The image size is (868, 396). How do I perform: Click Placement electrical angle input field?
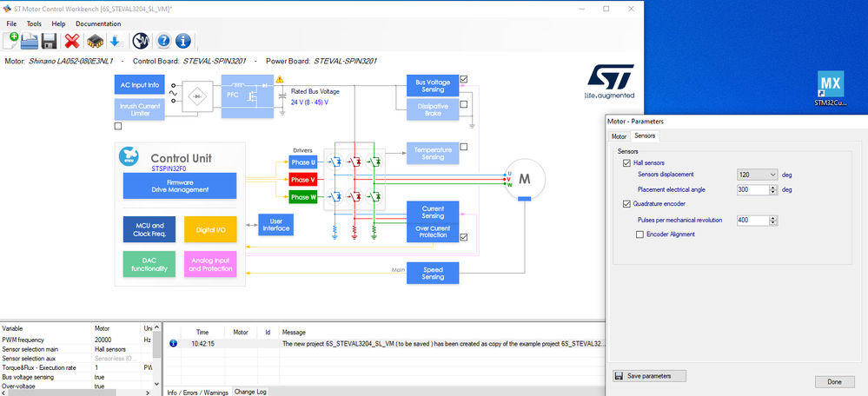[x=753, y=189]
